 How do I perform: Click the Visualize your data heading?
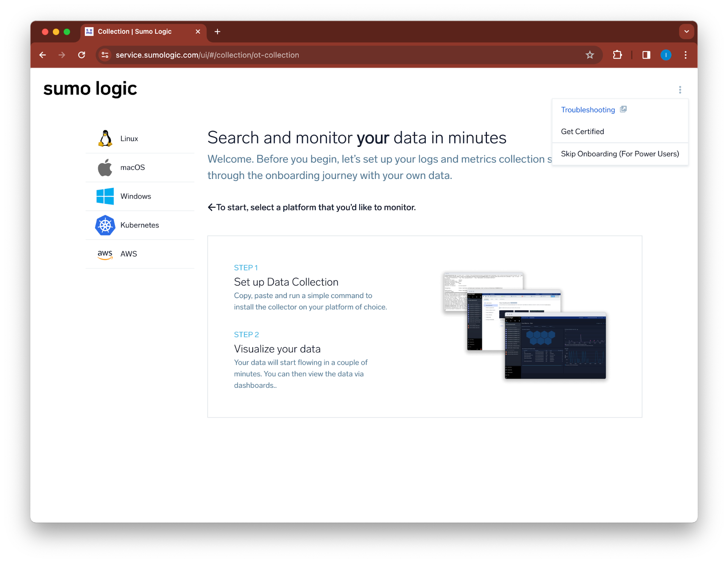tap(277, 349)
